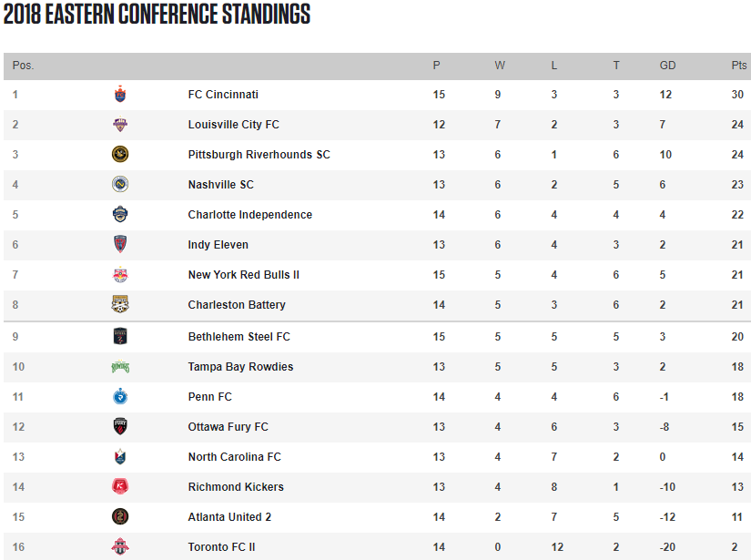Image resolution: width=751 pixels, height=560 pixels.
Task: Select the Pos. column header
Action: [23, 66]
